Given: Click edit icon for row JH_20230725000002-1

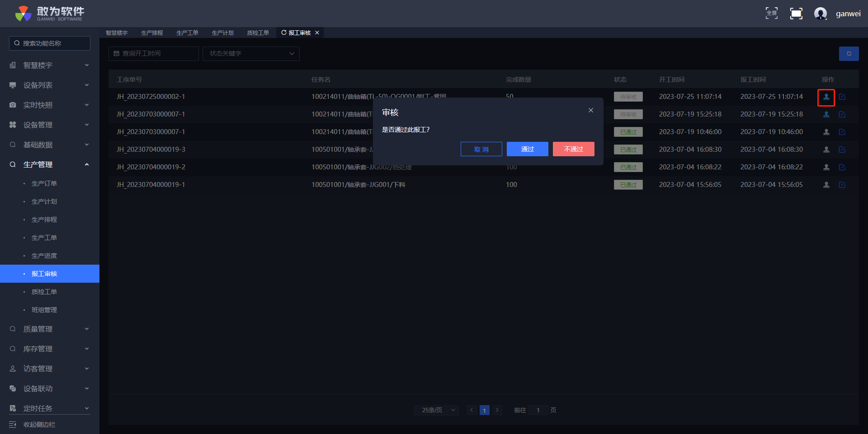Looking at the screenshot, I should tap(842, 97).
